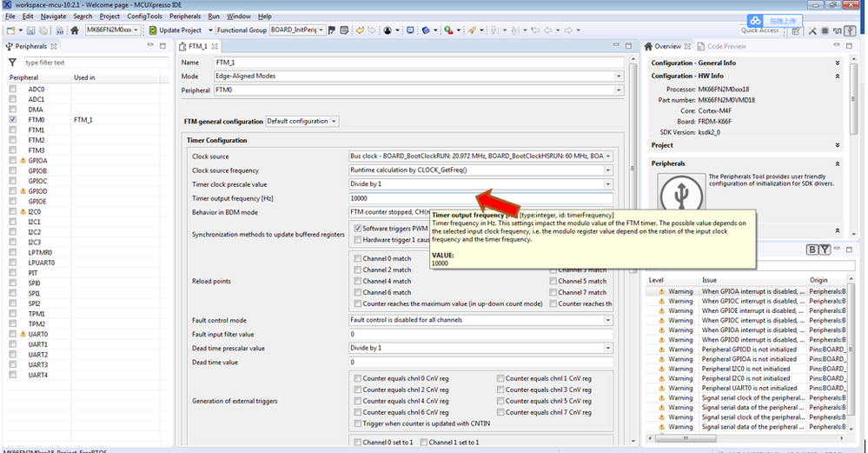Image resolution: width=868 pixels, height=453 pixels.
Task: Click the undo arrow icon in the toolbar
Action: click(360, 30)
